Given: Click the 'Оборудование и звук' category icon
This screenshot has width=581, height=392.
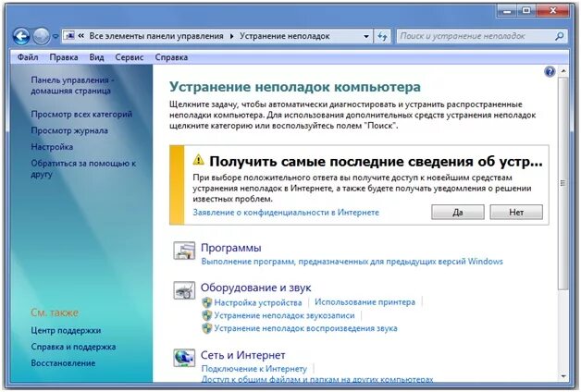Looking at the screenshot, I should coord(184,290).
